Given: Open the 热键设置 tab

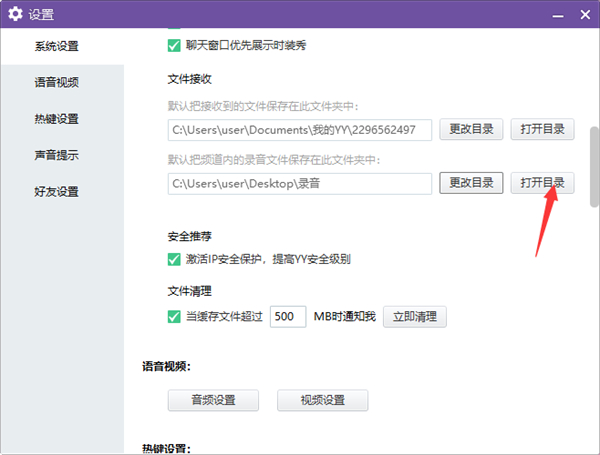Looking at the screenshot, I should [56, 119].
